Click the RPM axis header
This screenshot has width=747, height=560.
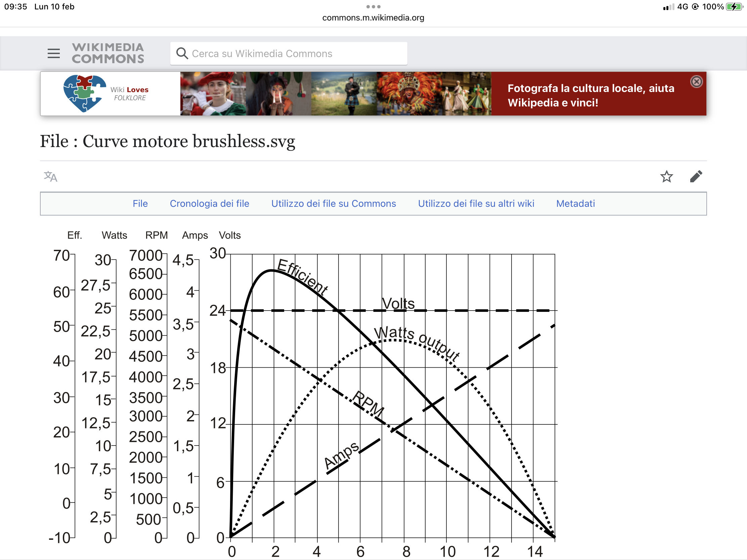[157, 235]
